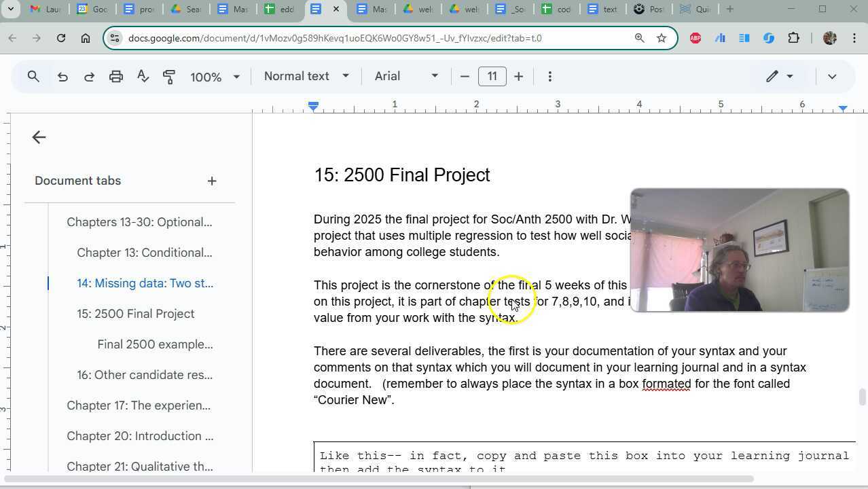Go to browser home page
Screen dimensions: 868x489
pyautogui.click(x=86, y=38)
